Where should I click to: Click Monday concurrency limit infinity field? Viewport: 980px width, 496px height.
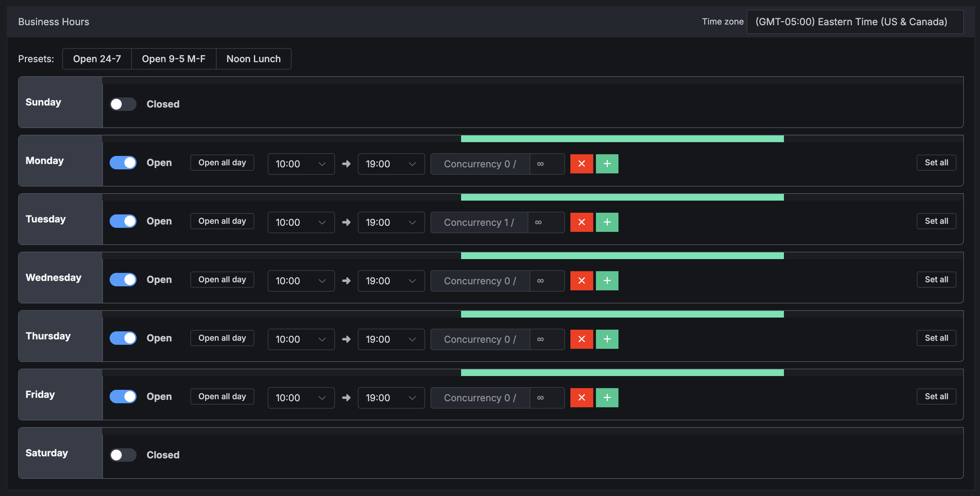point(547,164)
